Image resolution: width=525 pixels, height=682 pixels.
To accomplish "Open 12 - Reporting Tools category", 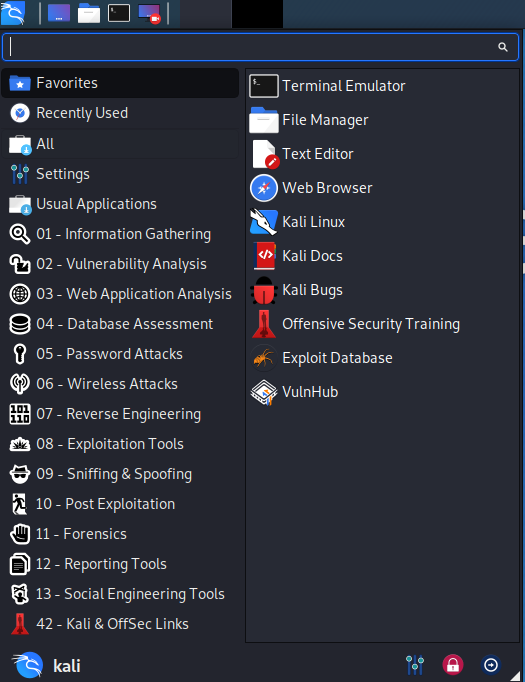I will click(120, 564).
